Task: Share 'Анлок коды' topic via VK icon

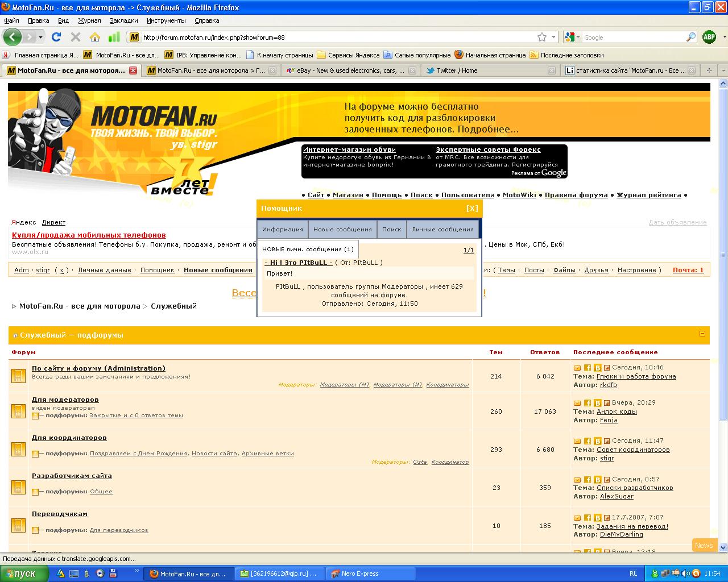Action: [x=598, y=403]
